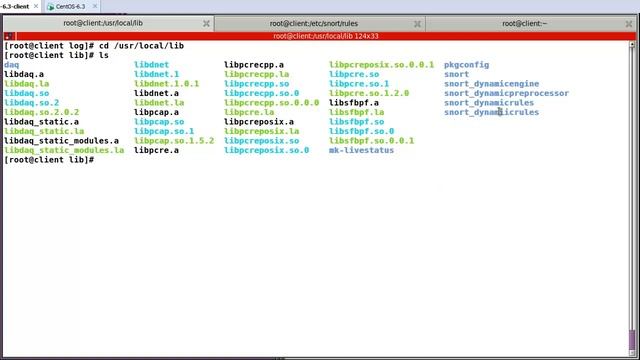This screenshot has width=640, height=360.
Task: Click libdaq_static_modules.la entry
Action: click(64, 150)
